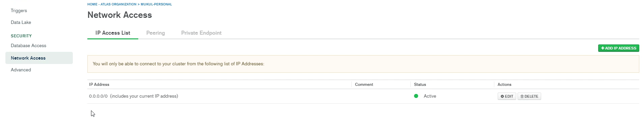644x135 pixels.
Task: Click the Comment column header
Action: tap(364, 85)
